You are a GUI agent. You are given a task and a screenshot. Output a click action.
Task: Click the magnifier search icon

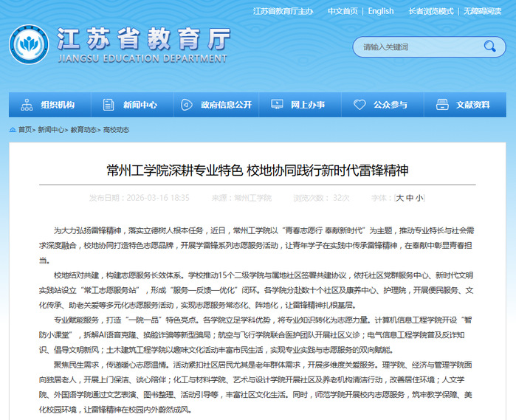[489, 47]
